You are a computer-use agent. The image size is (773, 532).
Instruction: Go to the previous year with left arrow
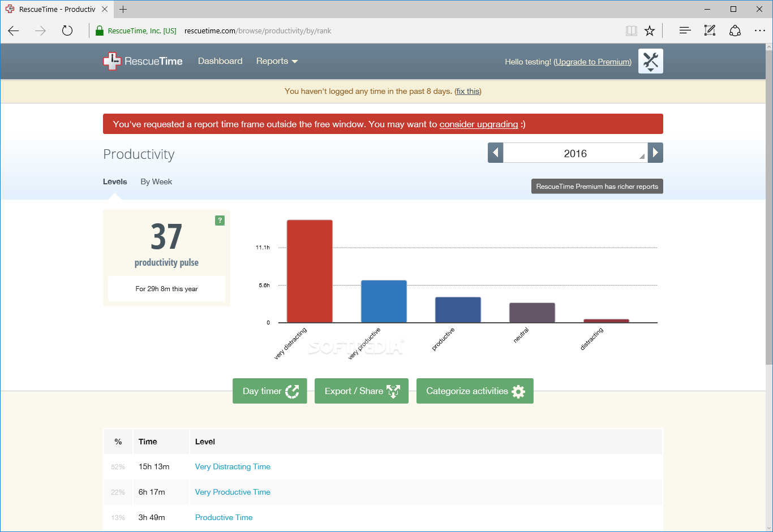click(496, 153)
